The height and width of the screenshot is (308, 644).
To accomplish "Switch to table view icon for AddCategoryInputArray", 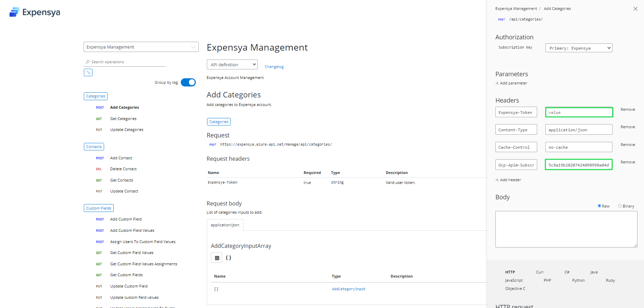I will pos(217,258).
